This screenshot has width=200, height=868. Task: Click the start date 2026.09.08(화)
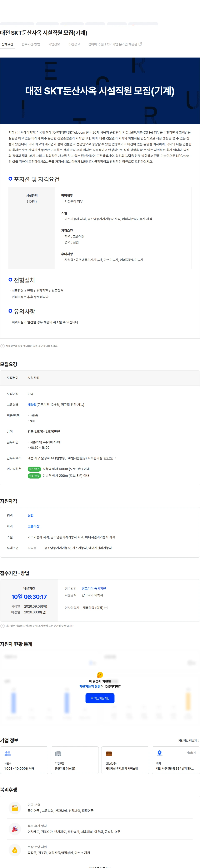36,606
